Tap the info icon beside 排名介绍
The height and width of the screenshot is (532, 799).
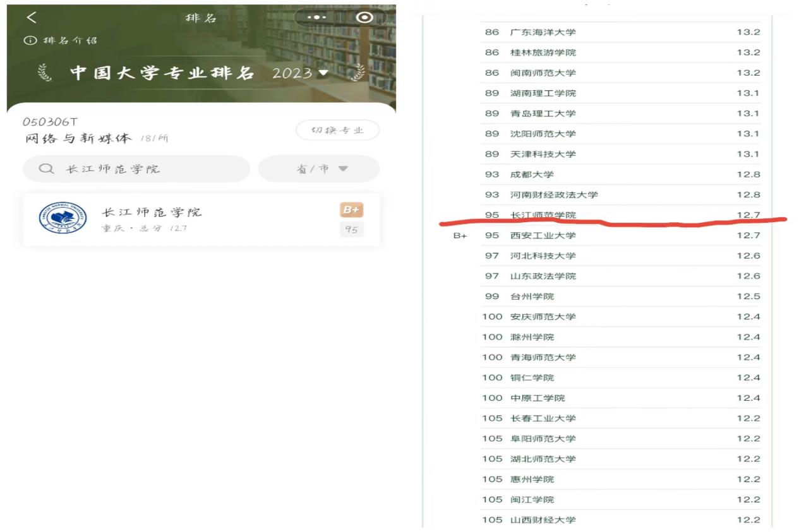[x=28, y=40]
